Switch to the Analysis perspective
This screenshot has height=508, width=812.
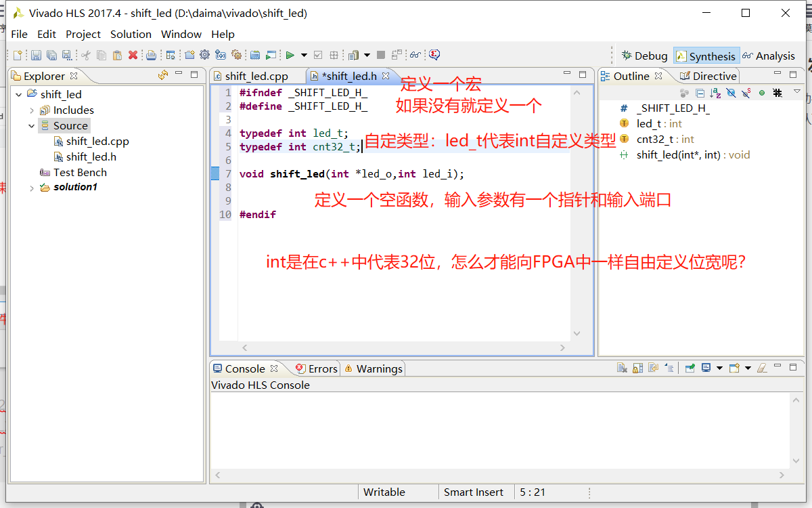pyautogui.click(x=769, y=56)
